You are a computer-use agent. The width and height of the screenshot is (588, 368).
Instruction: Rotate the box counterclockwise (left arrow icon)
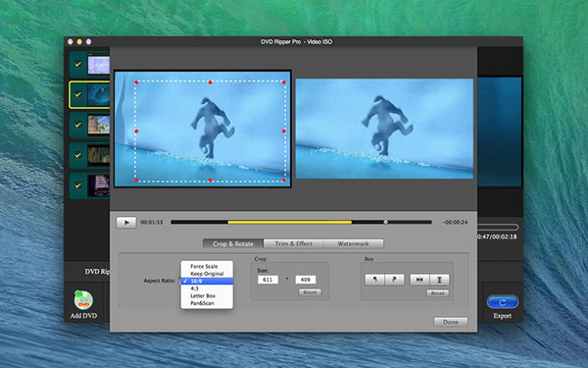coord(374,280)
